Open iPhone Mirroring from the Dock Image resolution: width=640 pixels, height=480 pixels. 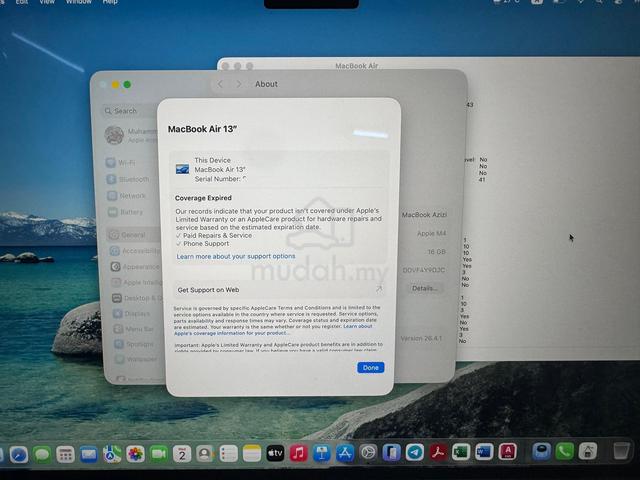pos(391,453)
